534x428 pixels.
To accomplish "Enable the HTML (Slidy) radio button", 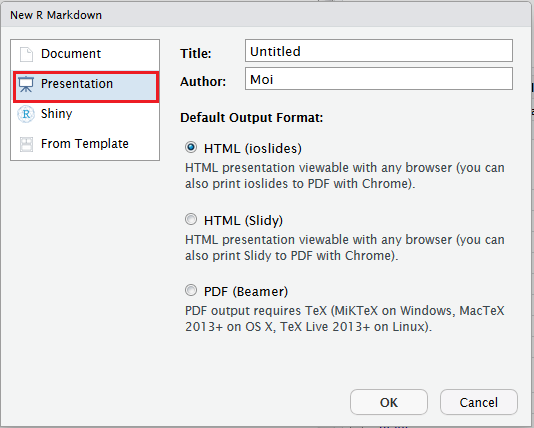I will coord(191,219).
